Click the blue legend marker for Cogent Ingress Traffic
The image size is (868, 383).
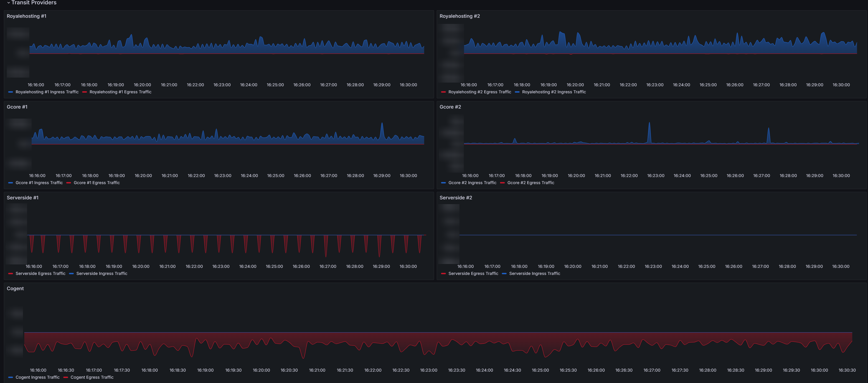click(x=10, y=377)
